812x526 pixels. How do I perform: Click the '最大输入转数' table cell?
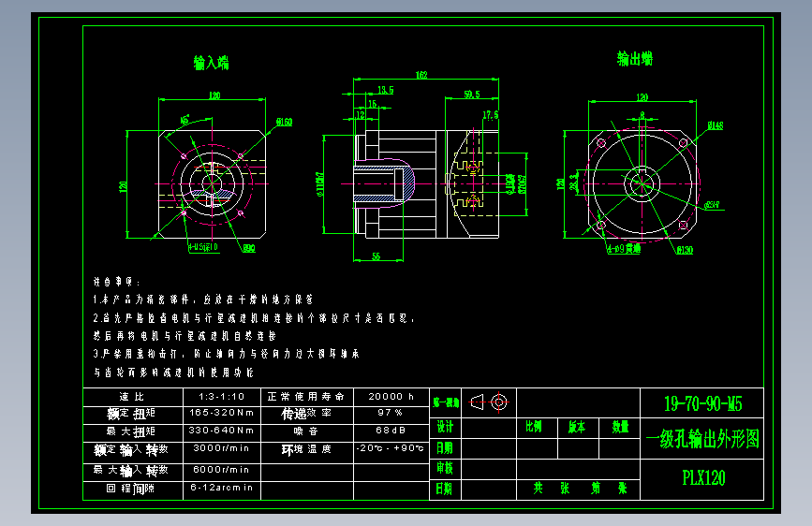coord(133,472)
